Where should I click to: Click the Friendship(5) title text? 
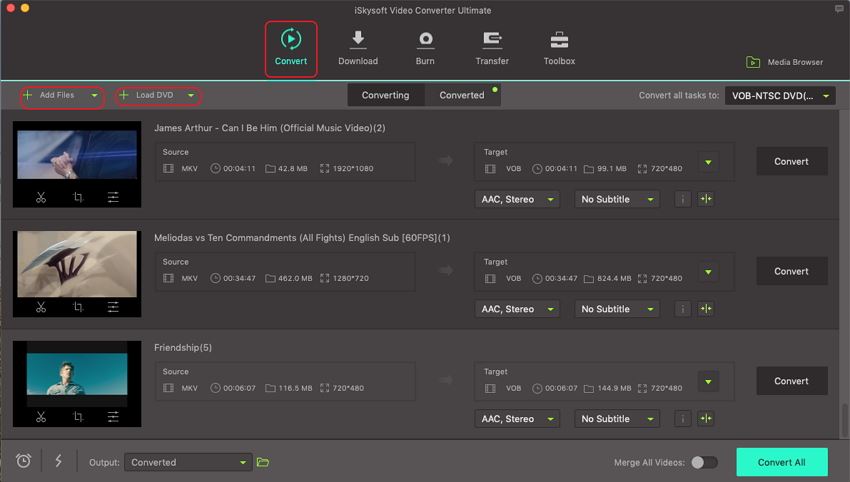[183, 348]
